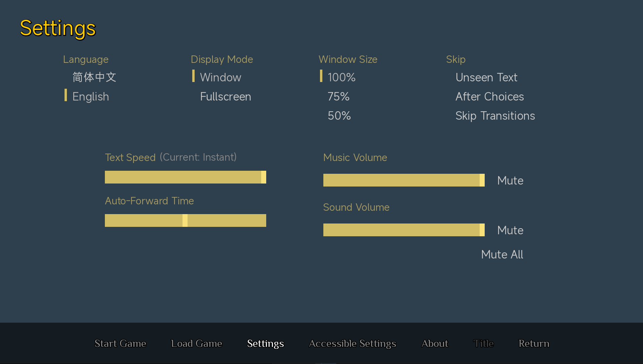
Task: Adjust the Auto-Forward Time slider
Action: [185, 220]
